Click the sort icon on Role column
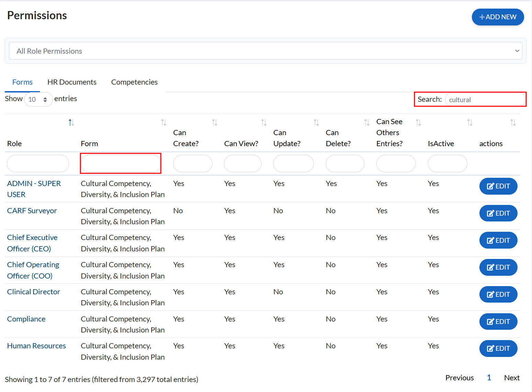 pyautogui.click(x=71, y=122)
